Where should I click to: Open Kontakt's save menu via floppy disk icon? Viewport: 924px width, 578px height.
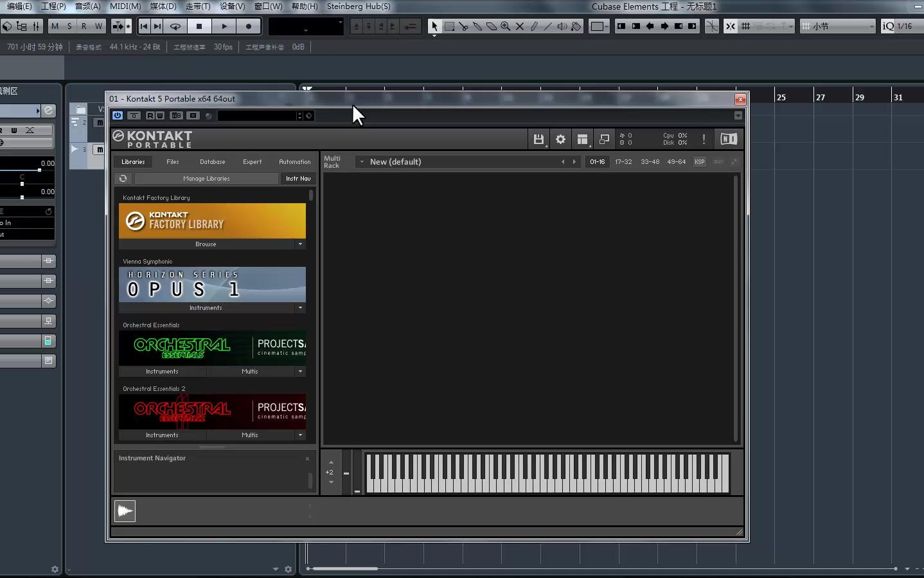tap(539, 139)
